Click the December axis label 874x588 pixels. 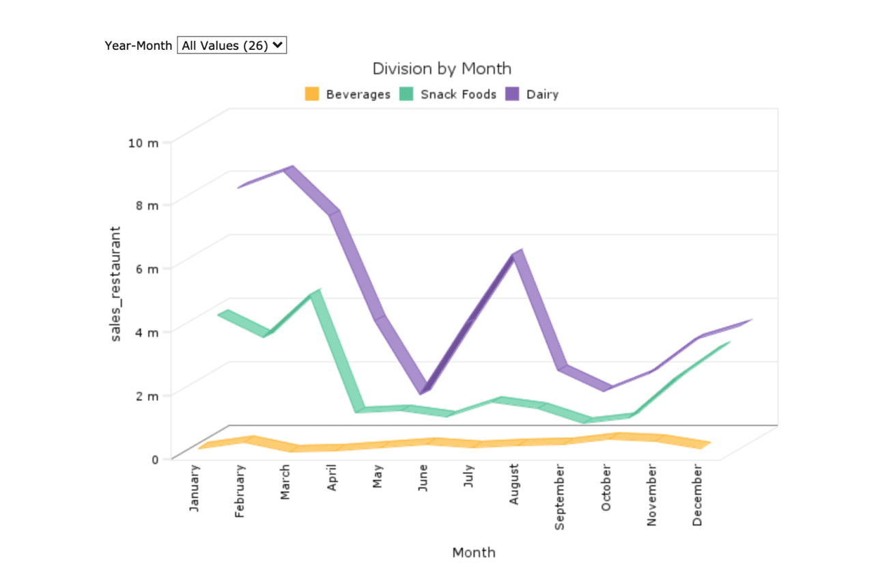click(x=697, y=493)
